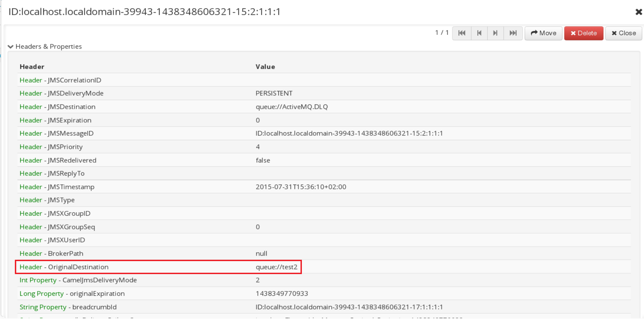Image resolution: width=644 pixels, height=319 pixels.
Task: Click the Move message button
Action: click(543, 33)
